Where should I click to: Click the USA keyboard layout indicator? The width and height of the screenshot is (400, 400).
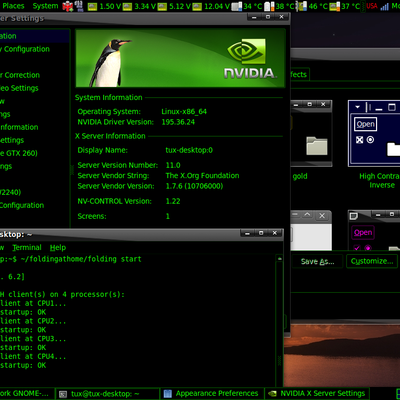(x=372, y=6)
